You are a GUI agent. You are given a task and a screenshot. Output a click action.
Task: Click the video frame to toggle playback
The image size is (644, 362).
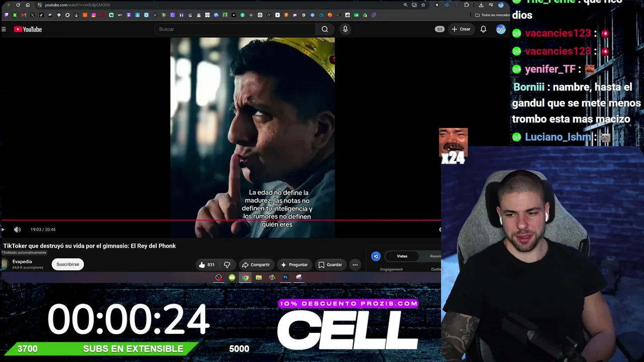(x=253, y=137)
